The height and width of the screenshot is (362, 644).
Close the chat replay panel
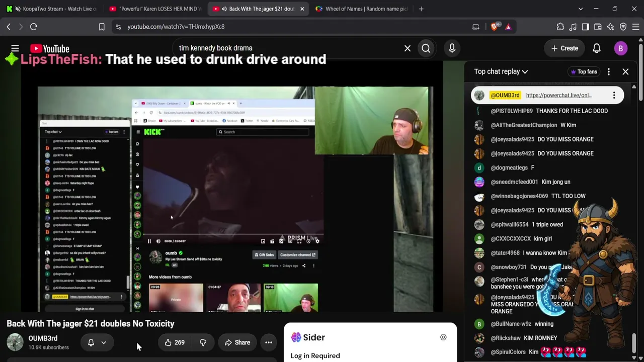click(x=625, y=71)
